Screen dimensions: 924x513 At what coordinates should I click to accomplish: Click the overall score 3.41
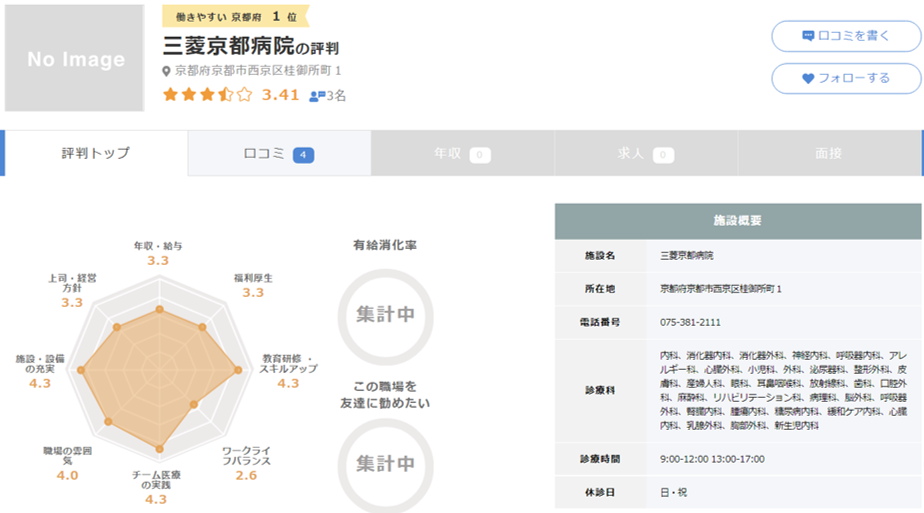280,94
